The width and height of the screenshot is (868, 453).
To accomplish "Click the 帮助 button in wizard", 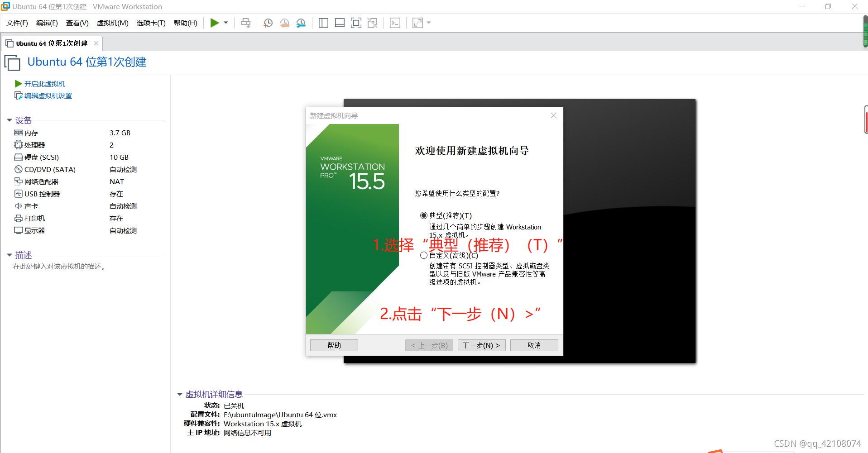I will 334,345.
